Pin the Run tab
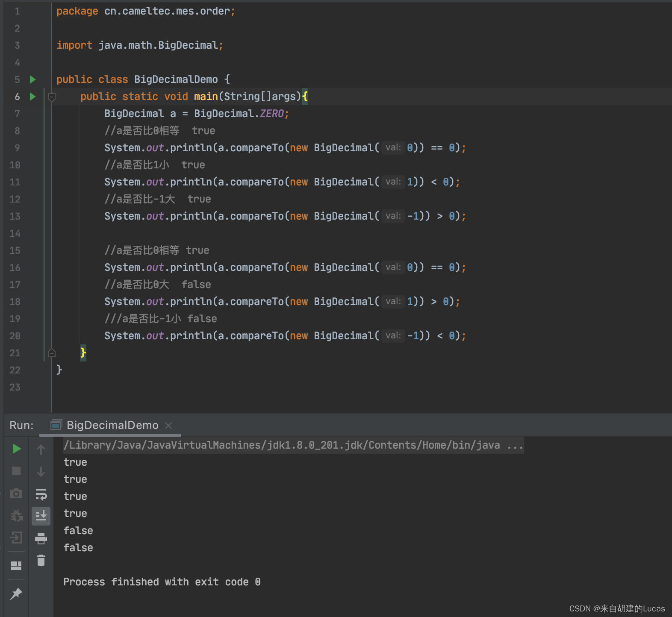Viewport: 672px width, 617px height. pos(16,593)
